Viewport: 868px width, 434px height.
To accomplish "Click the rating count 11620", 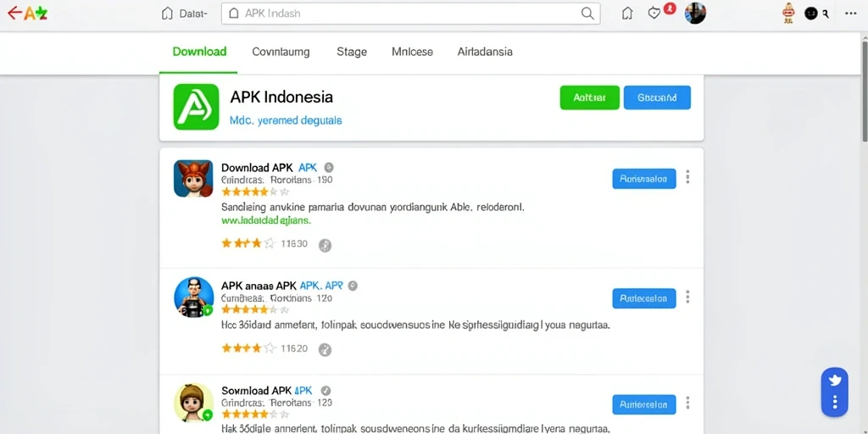I will (294, 348).
